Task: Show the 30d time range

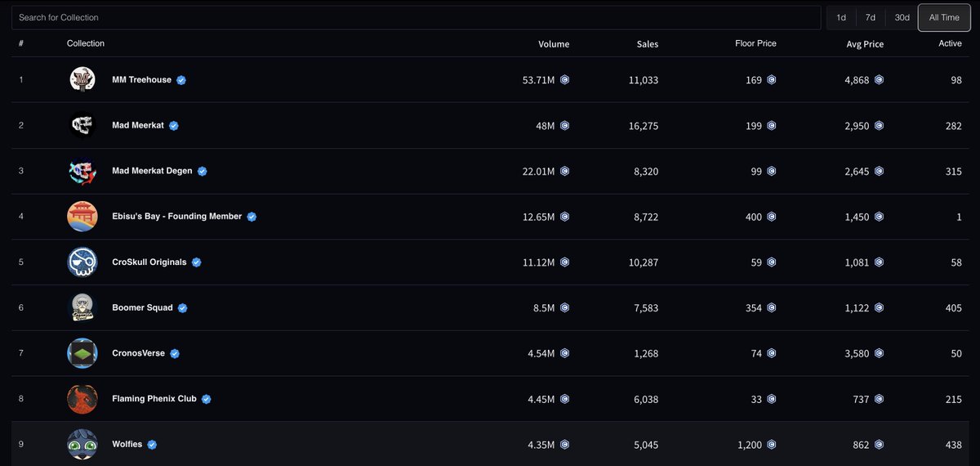Action: [x=902, y=17]
